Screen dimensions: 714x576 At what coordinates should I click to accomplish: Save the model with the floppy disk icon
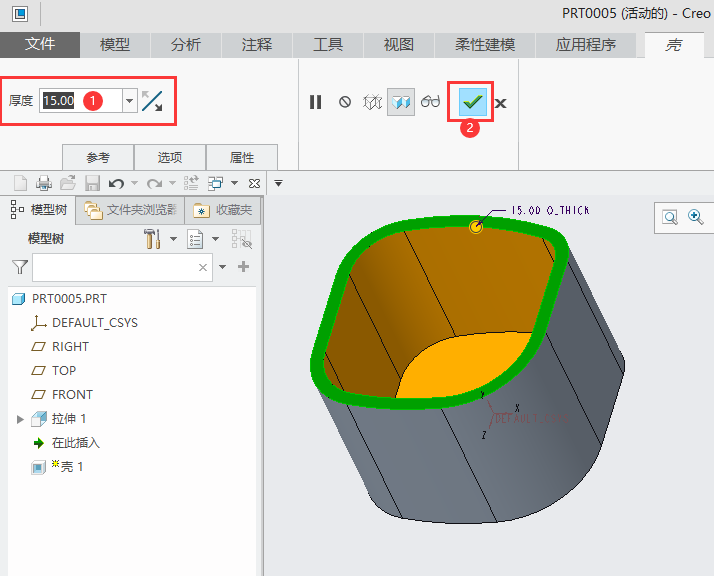[x=92, y=183]
